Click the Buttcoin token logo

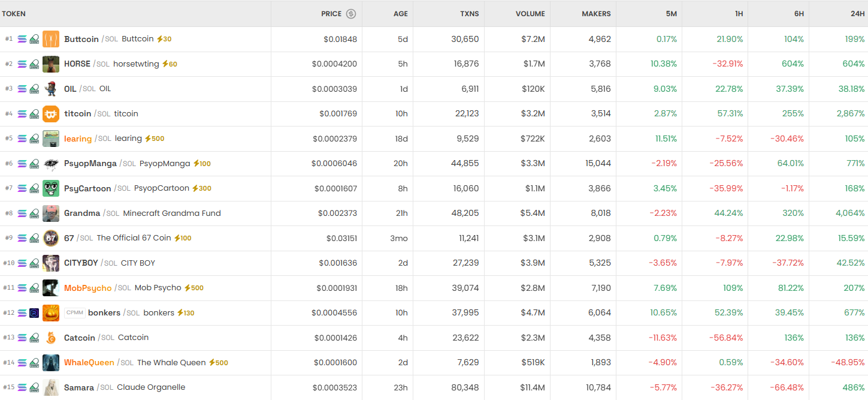[51, 39]
